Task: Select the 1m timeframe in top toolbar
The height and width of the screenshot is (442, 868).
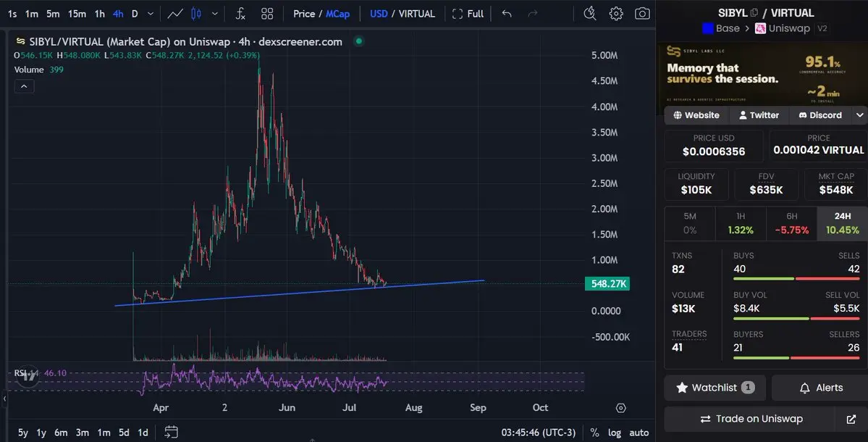Action: click(32, 14)
